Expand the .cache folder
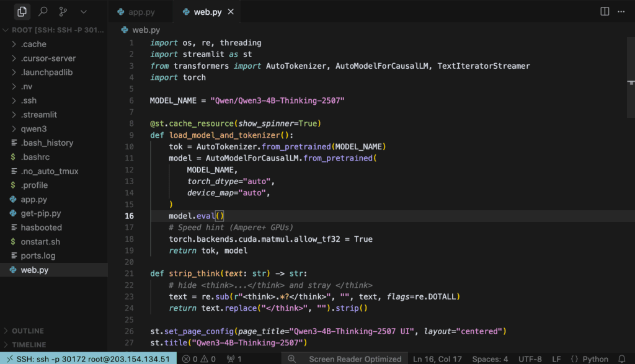 (54, 44)
